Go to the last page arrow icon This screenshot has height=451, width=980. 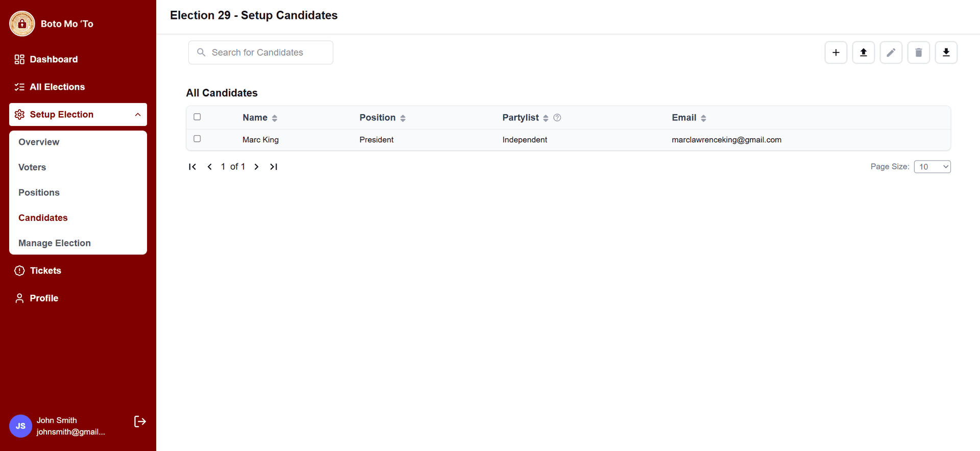tap(274, 167)
